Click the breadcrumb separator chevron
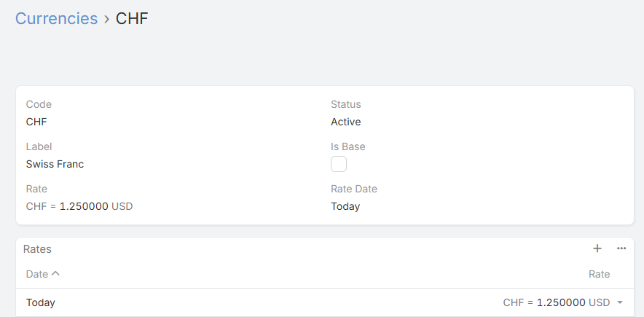 point(106,20)
